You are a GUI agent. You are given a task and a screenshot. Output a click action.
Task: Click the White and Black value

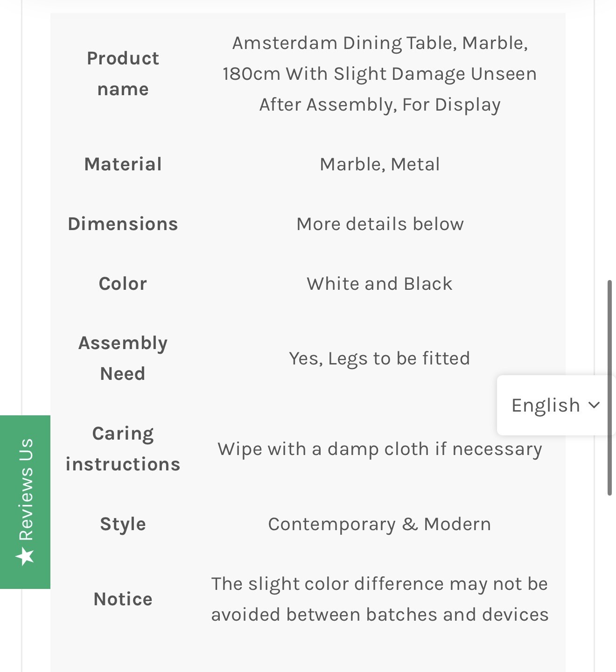coord(380,284)
